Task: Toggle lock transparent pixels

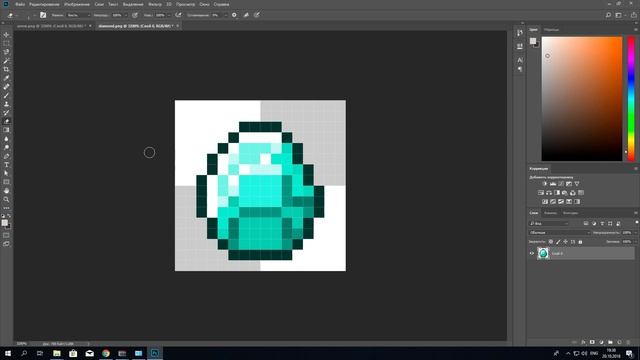Action: point(551,242)
